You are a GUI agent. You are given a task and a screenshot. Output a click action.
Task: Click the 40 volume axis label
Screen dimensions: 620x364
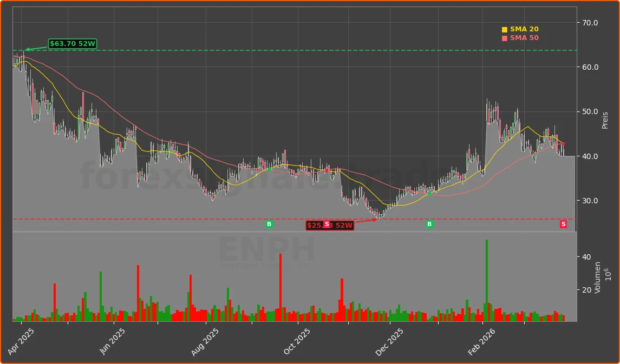pos(587,257)
